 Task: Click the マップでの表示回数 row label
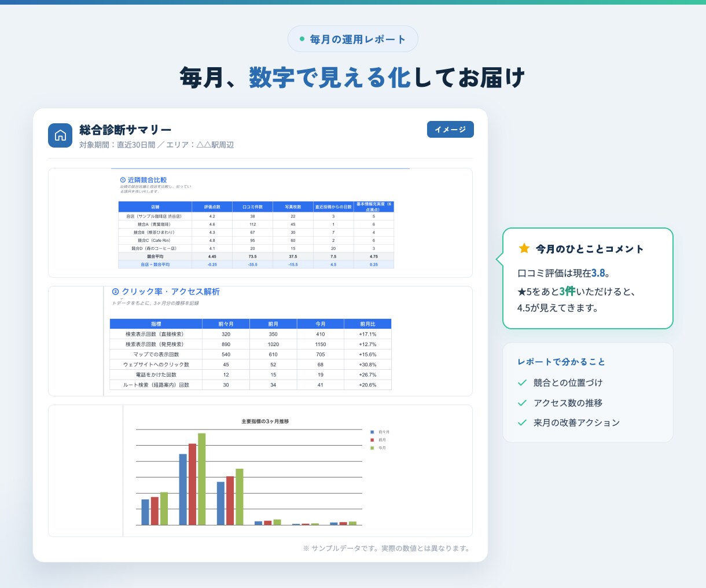(x=156, y=354)
